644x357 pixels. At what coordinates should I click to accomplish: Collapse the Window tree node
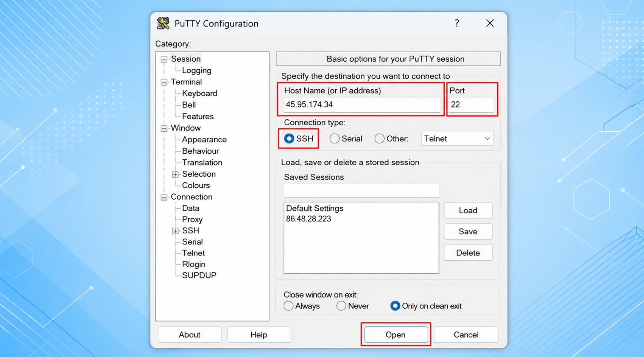click(164, 128)
